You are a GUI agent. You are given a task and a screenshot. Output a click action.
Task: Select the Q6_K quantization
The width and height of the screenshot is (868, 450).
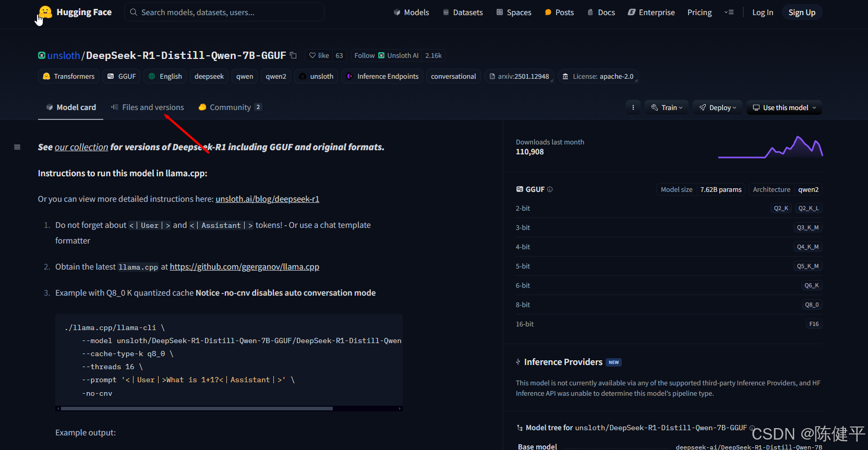coord(811,285)
